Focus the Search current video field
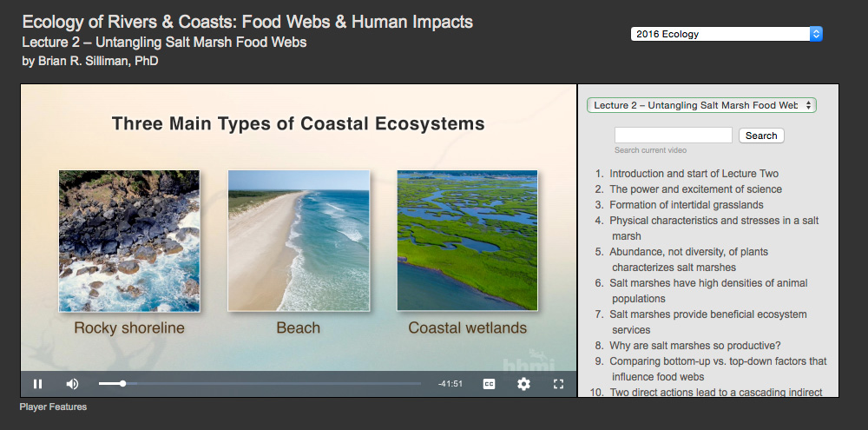868x430 pixels. [x=674, y=136]
